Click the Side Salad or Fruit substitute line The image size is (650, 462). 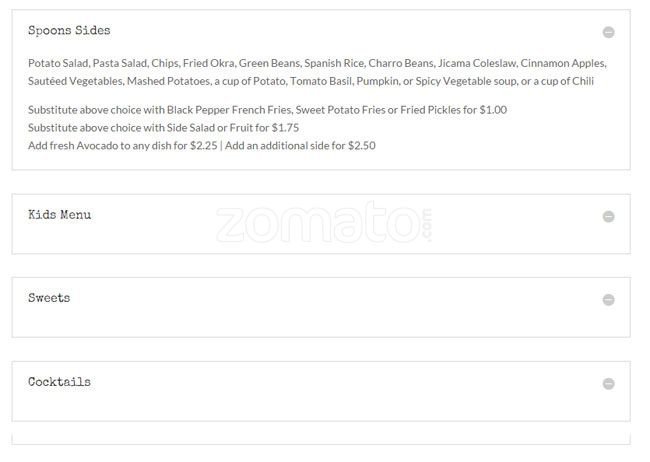coord(164,128)
